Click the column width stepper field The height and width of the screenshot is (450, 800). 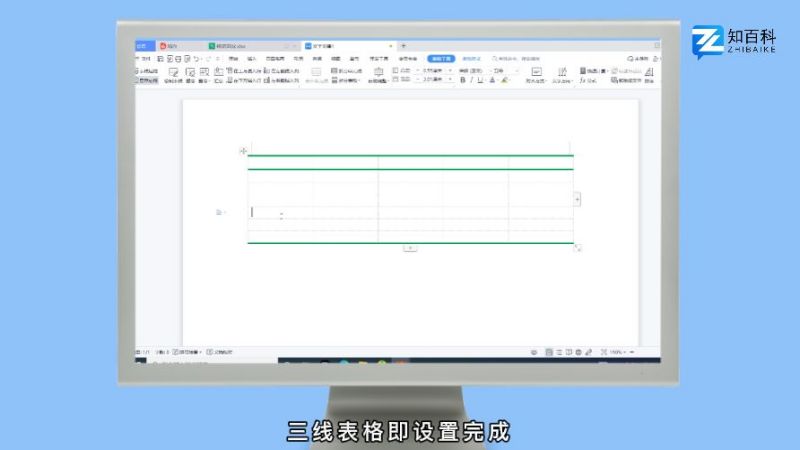point(434,80)
